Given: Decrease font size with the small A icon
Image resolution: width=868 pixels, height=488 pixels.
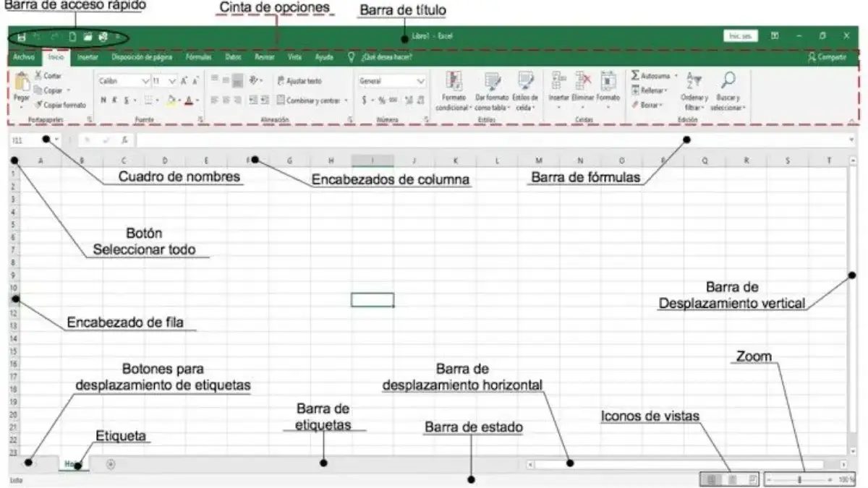Looking at the screenshot, I should [196, 82].
